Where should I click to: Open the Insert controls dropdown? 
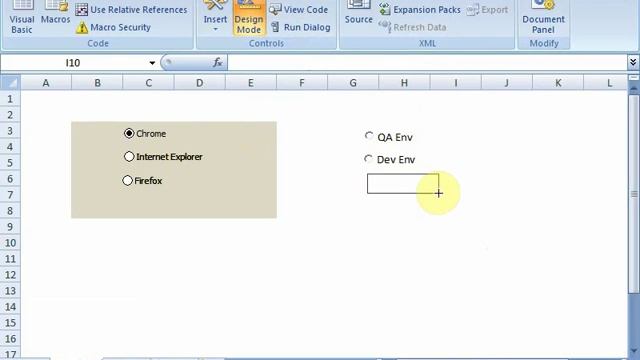point(215,17)
